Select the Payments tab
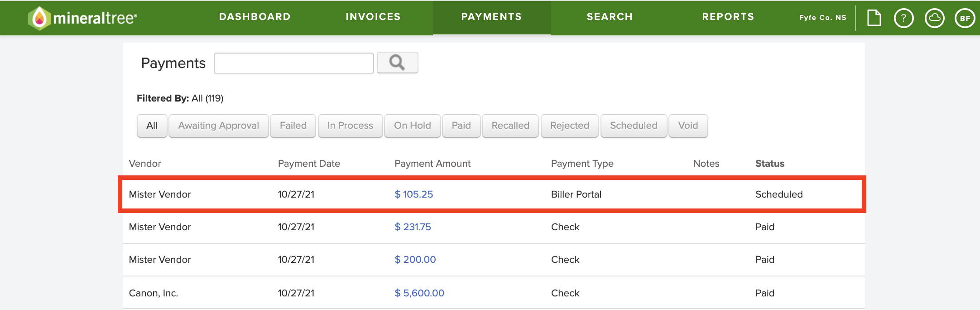This screenshot has width=980, height=310. (x=491, y=17)
